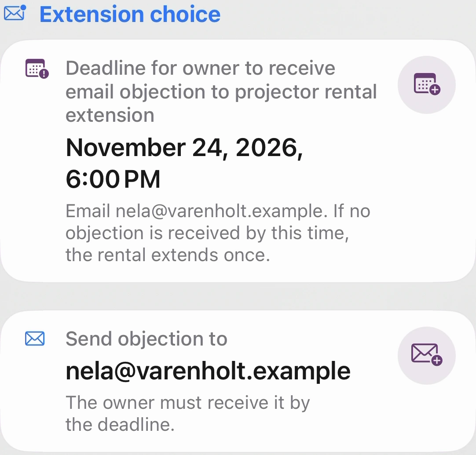Click the Deadline for owner to receive line
Image resolution: width=476 pixels, height=455 pixels.
[200, 68]
